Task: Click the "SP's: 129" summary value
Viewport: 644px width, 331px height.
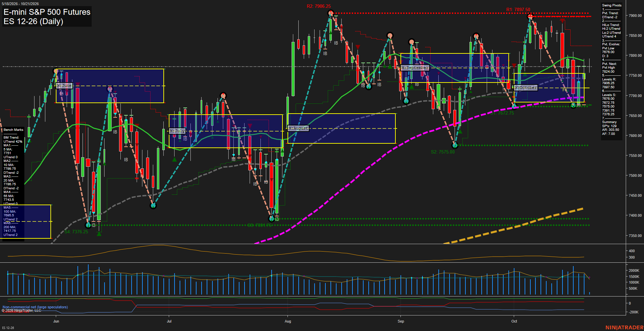Action: (609, 126)
